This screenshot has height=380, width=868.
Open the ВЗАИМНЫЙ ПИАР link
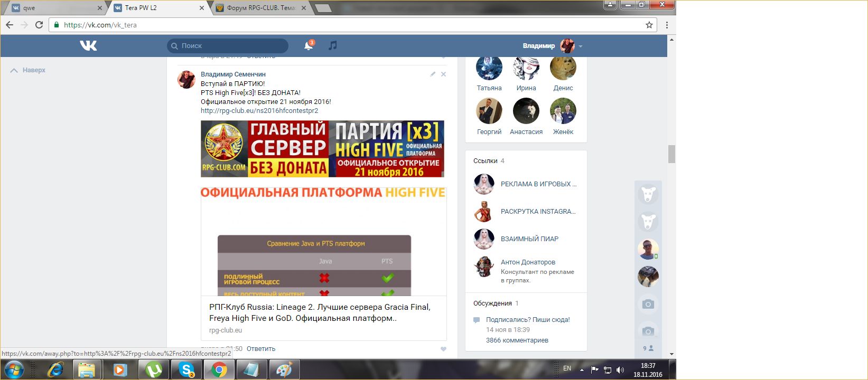529,239
